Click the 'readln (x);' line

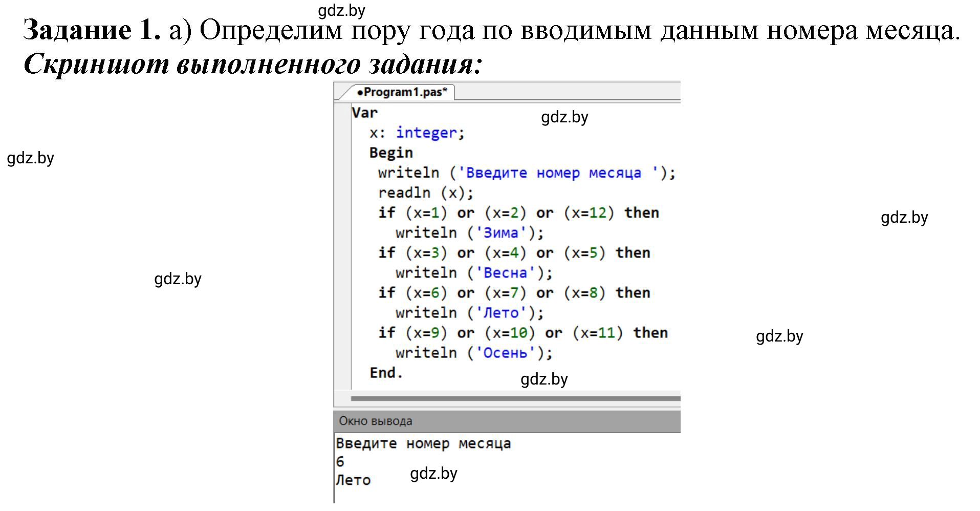click(426, 193)
